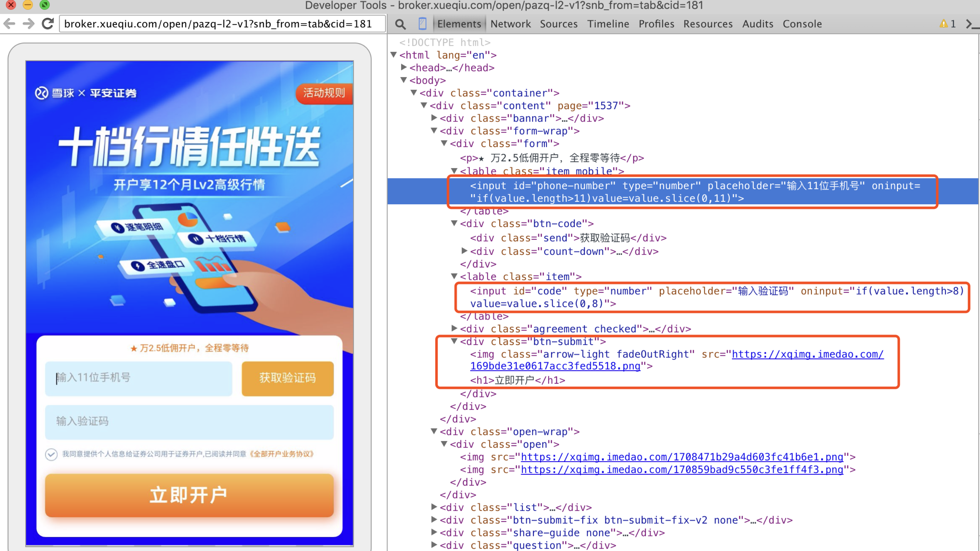The height and width of the screenshot is (551, 980).
Task: Click the phone number input field
Action: click(139, 378)
